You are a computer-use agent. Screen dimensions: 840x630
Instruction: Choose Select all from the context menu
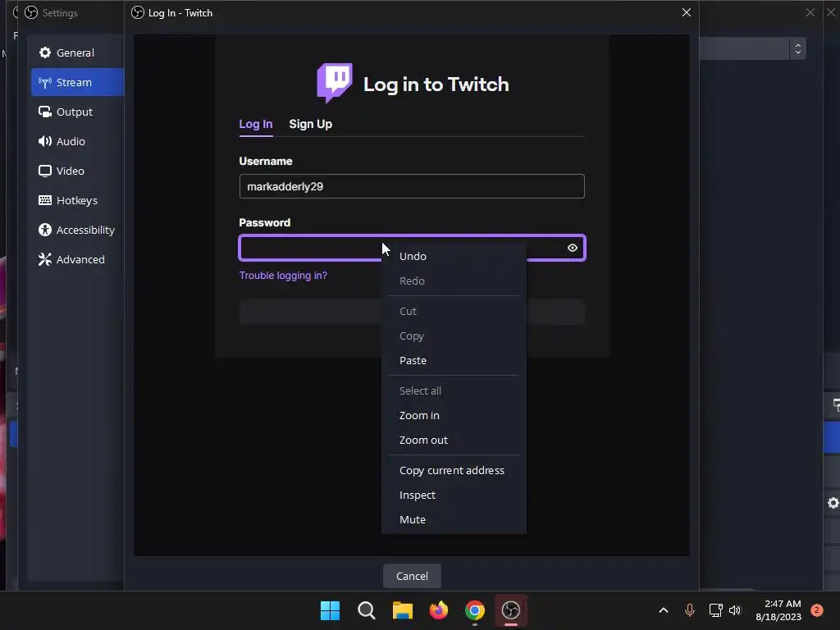click(453, 390)
